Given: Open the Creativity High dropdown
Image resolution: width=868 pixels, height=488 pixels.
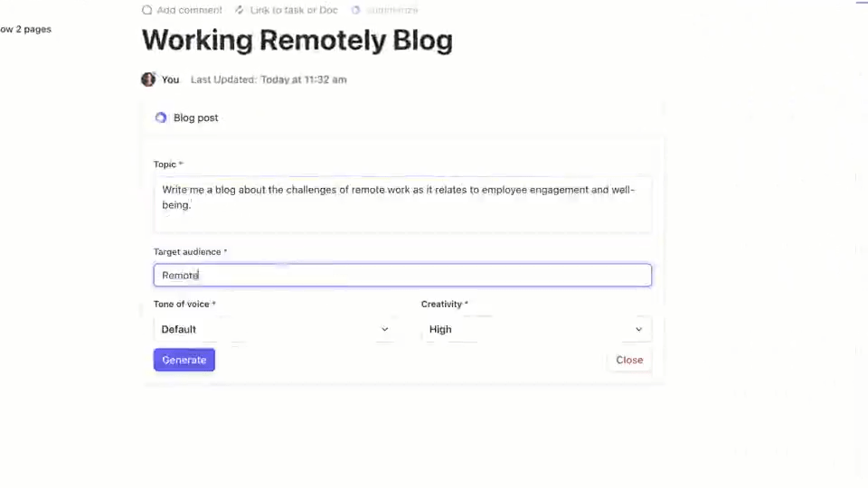Looking at the screenshot, I should point(536,329).
